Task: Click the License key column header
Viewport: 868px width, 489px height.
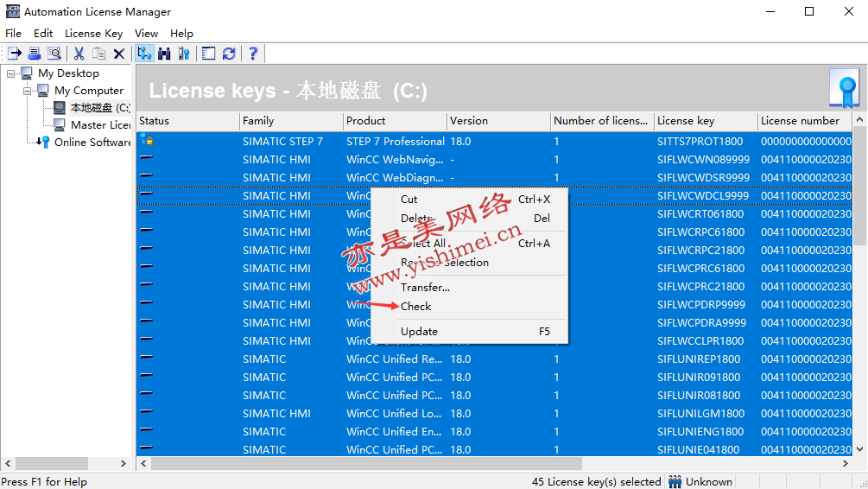Action: click(706, 121)
